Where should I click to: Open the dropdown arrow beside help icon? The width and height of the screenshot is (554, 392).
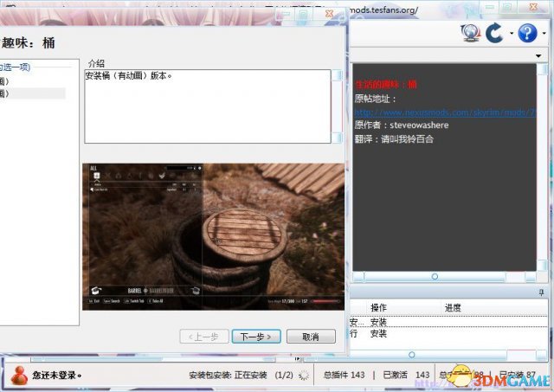(x=544, y=33)
